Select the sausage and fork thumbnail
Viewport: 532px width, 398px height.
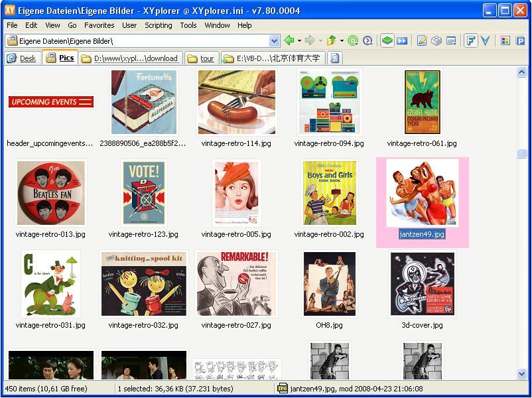tap(237, 102)
